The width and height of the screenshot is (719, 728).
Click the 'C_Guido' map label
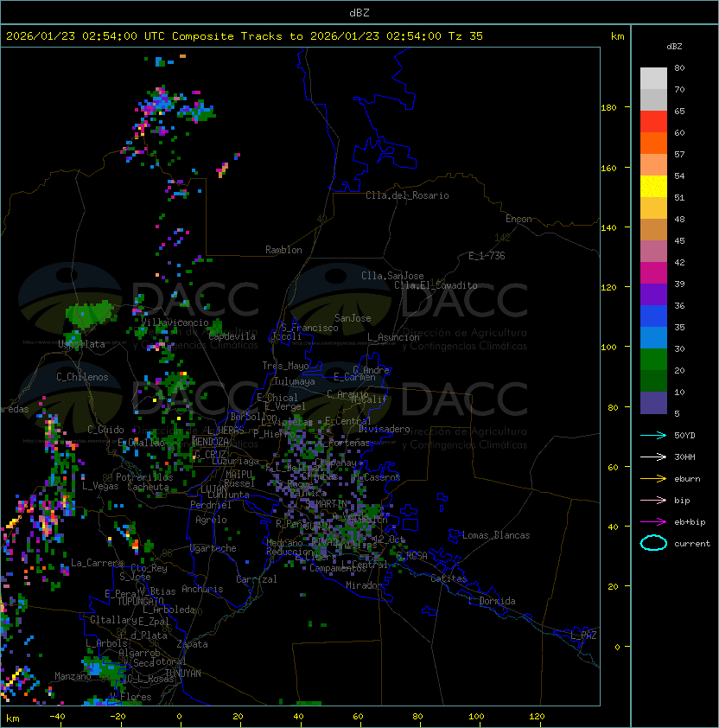coord(105,430)
